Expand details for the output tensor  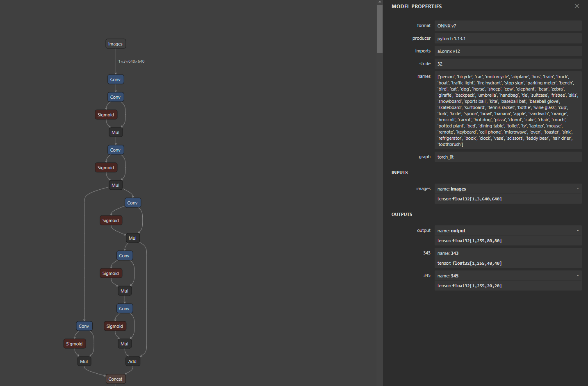pyautogui.click(x=578, y=230)
